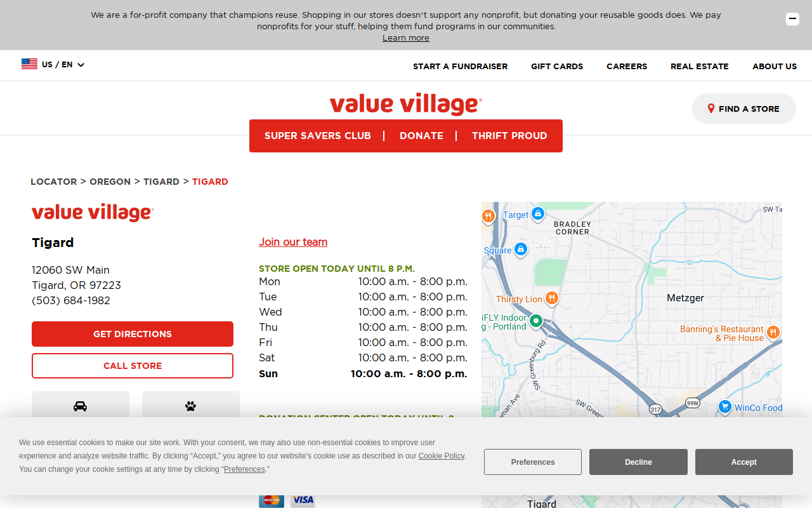Click Banning's Restaurant pin on map
Screen dimensions: 812x508
point(773,333)
